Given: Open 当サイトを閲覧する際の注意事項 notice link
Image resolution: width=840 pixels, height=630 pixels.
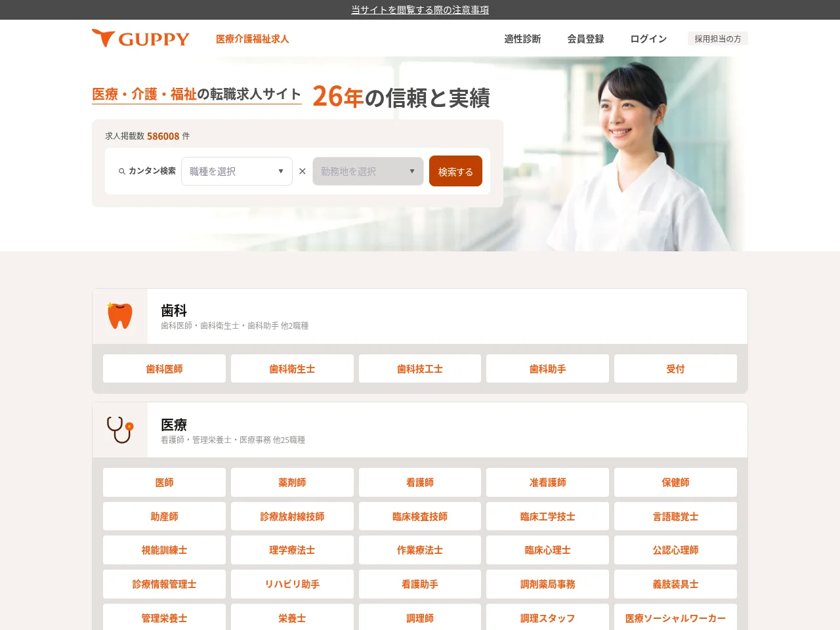Looking at the screenshot, I should point(420,10).
